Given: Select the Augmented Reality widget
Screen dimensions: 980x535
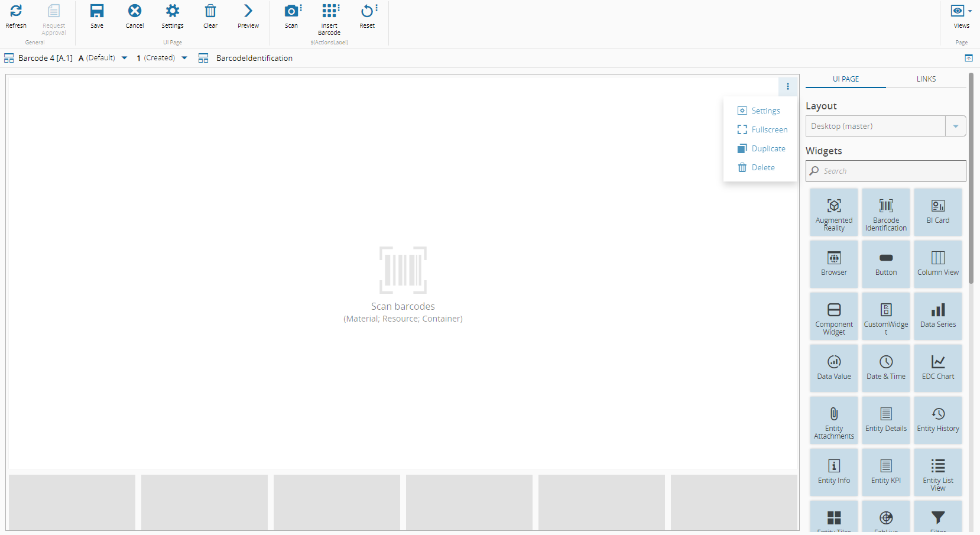Looking at the screenshot, I should (x=833, y=212).
